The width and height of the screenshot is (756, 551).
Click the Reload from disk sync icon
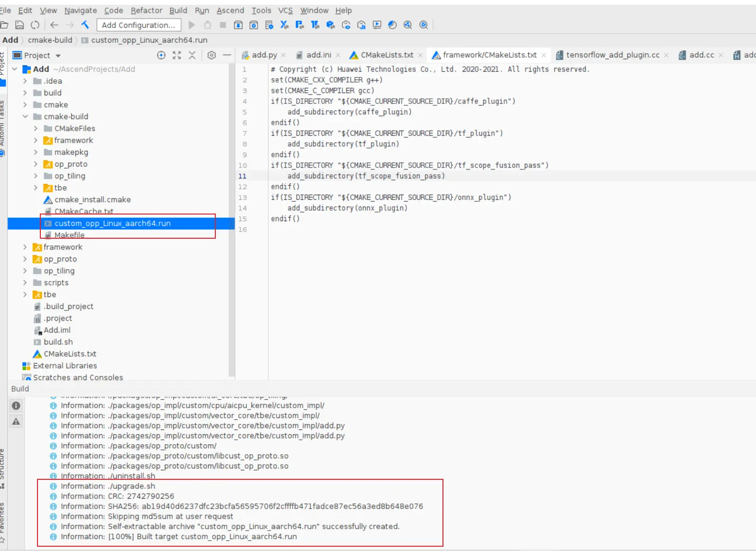tap(35, 25)
